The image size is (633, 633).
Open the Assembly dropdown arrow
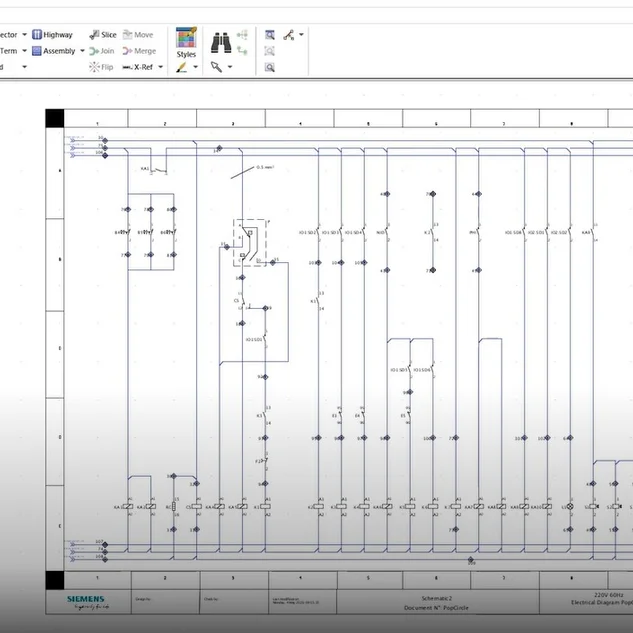tap(82, 51)
